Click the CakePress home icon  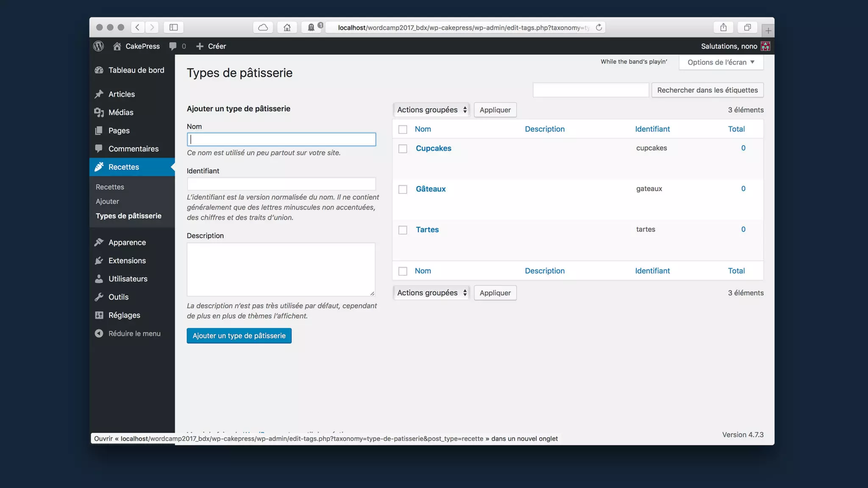tap(117, 46)
